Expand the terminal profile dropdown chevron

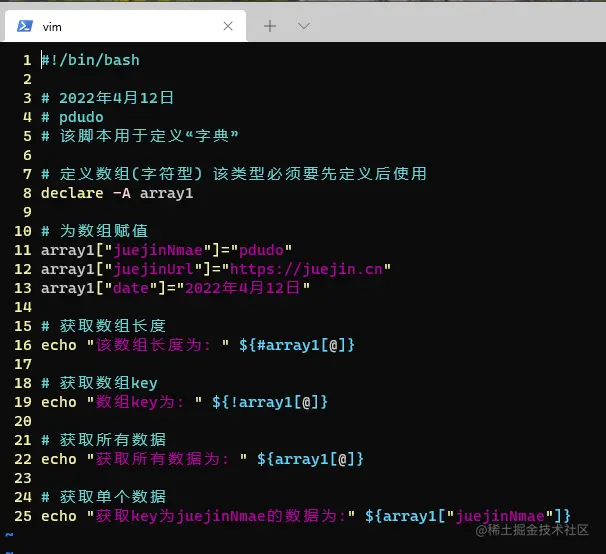tap(304, 26)
